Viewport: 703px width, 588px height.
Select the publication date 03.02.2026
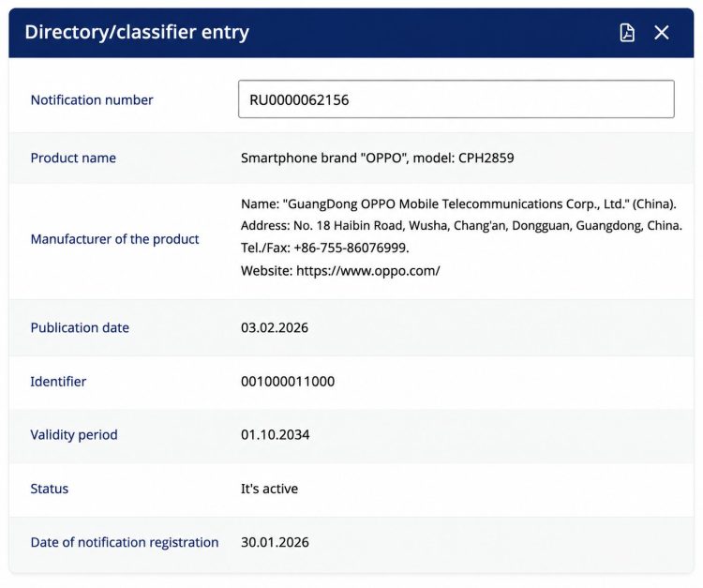(275, 328)
